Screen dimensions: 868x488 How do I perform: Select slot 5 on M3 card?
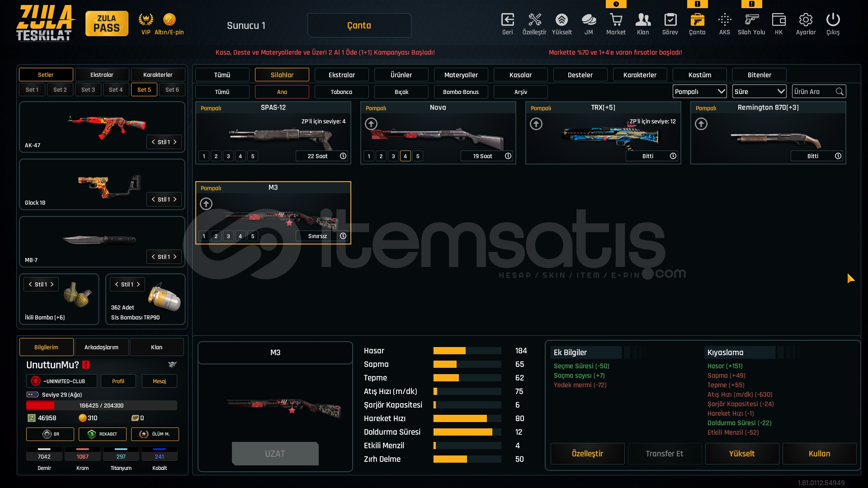click(253, 236)
